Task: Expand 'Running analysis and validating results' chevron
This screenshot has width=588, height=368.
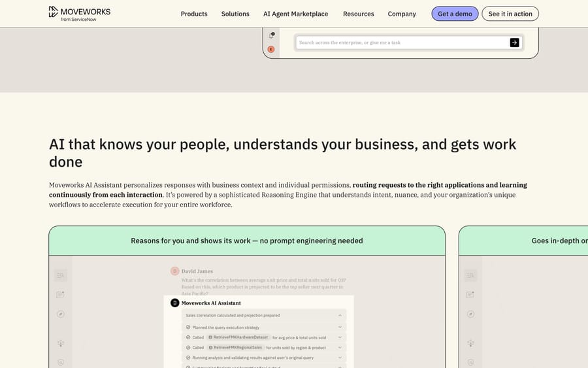Action: [x=340, y=358]
